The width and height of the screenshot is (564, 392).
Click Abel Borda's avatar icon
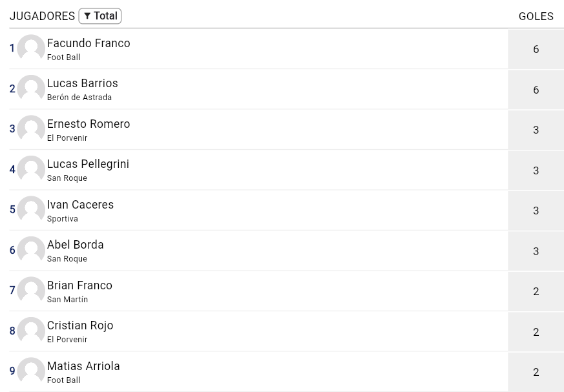click(x=31, y=250)
